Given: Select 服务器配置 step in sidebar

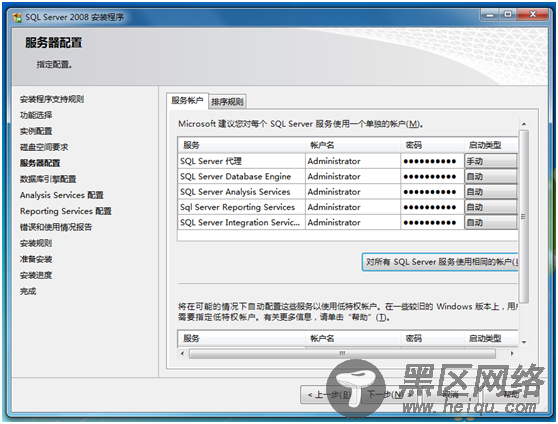Looking at the screenshot, I should (40, 163).
